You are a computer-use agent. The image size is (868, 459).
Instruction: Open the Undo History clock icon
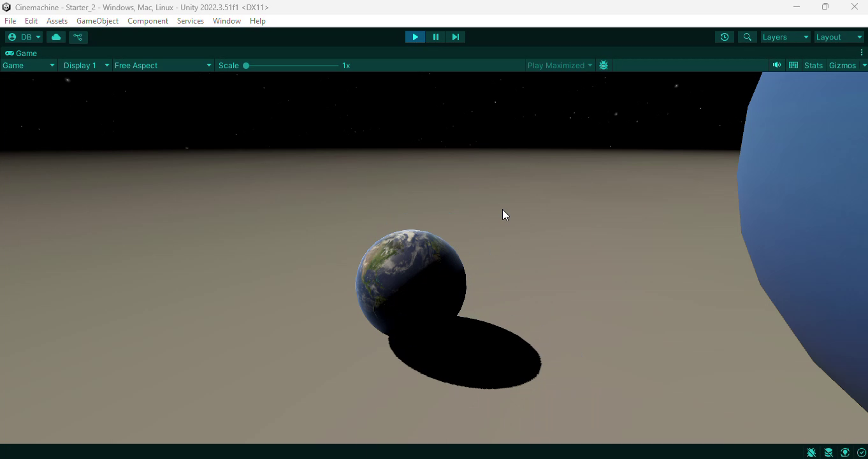[725, 37]
